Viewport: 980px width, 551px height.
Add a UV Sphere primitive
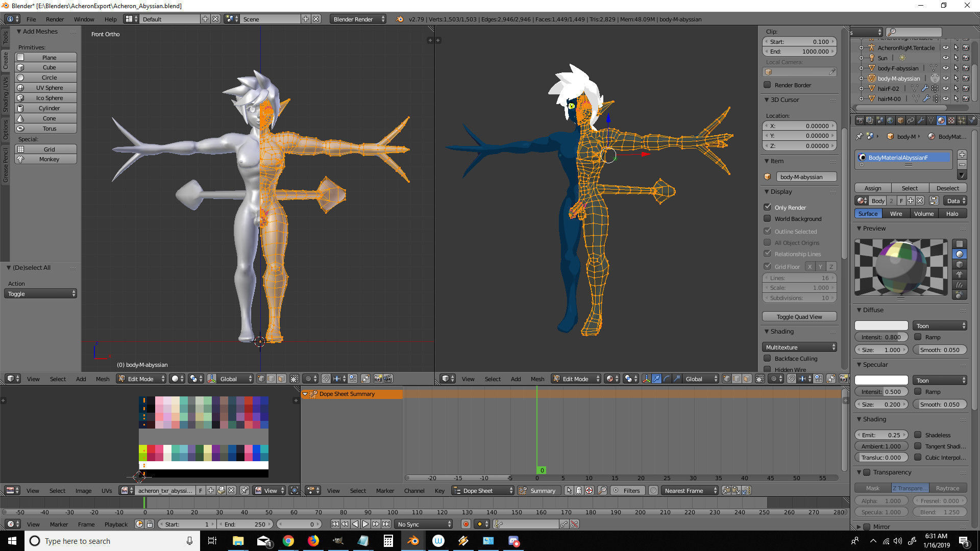coord(46,88)
